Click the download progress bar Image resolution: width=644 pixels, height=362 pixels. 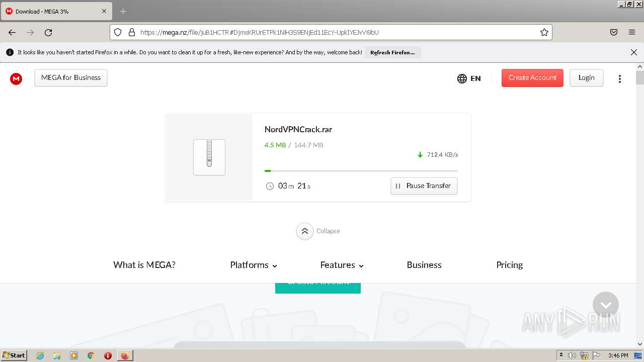click(x=361, y=171)
